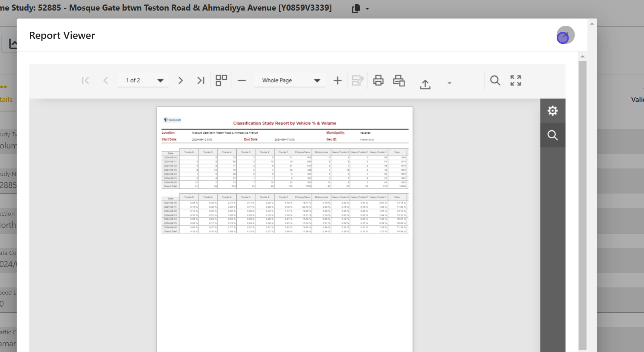Close the Report Viewer dialog
Image resolution: width=644 pixels, height=352 pixels.
(x=566, y=35)
